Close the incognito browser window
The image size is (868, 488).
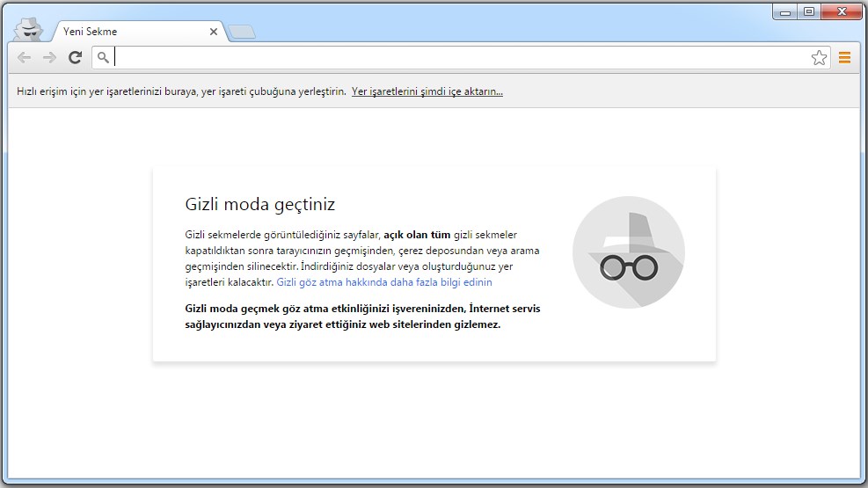pos(842,11)
